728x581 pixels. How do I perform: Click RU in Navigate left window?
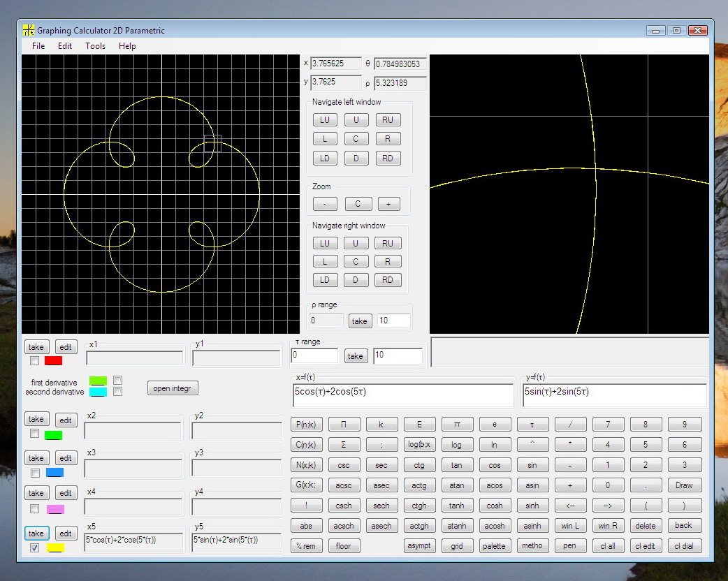click(x=388, y=119)
